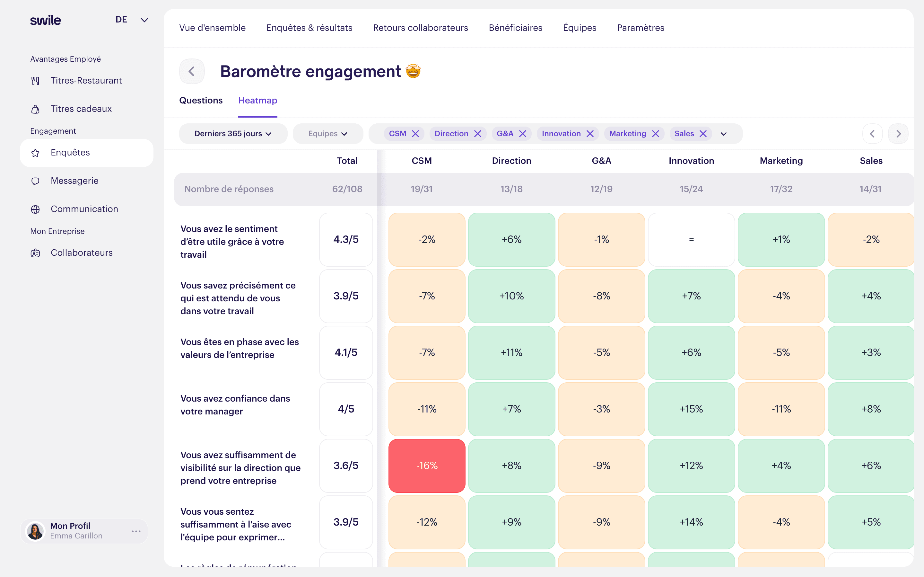924x577 pixels.
Task: Click the red -16% CSM heatmap cell
Action: point(426,466)
